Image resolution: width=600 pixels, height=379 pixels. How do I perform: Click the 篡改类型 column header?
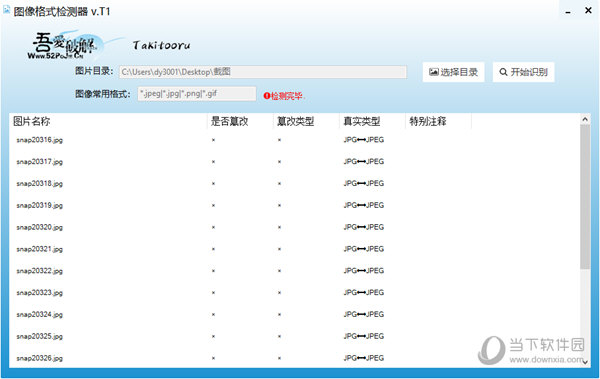[307, 121]
